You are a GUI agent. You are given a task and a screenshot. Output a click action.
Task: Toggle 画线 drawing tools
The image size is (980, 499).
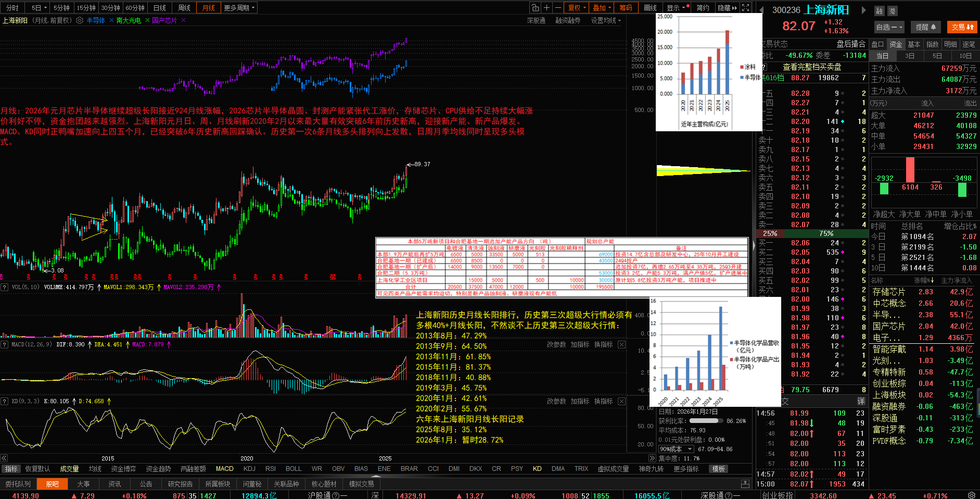tap(651, 8)
